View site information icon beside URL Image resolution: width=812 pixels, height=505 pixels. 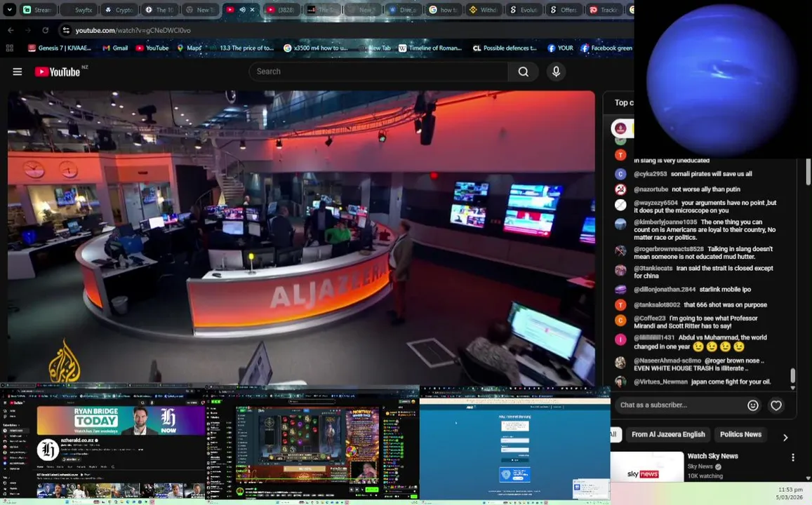click(66, 31)
